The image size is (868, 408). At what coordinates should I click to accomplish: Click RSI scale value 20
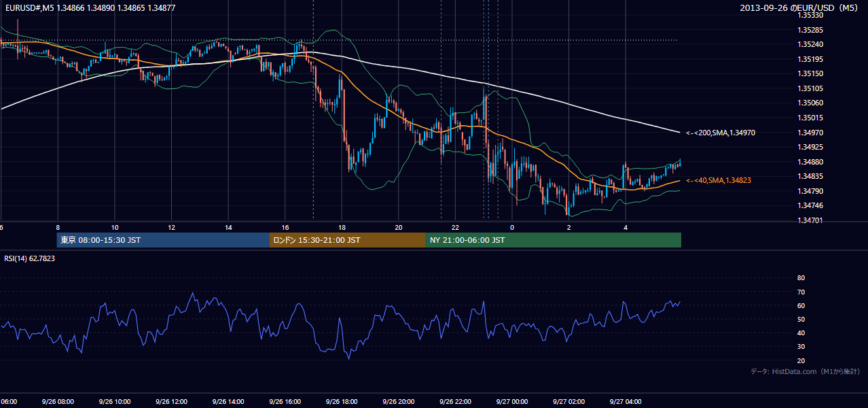tap(801, 360)
